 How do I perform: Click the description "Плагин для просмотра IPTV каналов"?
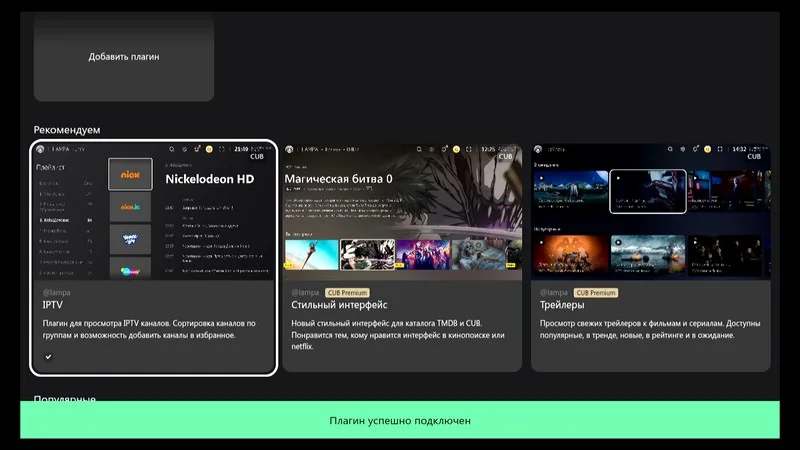pyautogui.click(x=149, y=329)
